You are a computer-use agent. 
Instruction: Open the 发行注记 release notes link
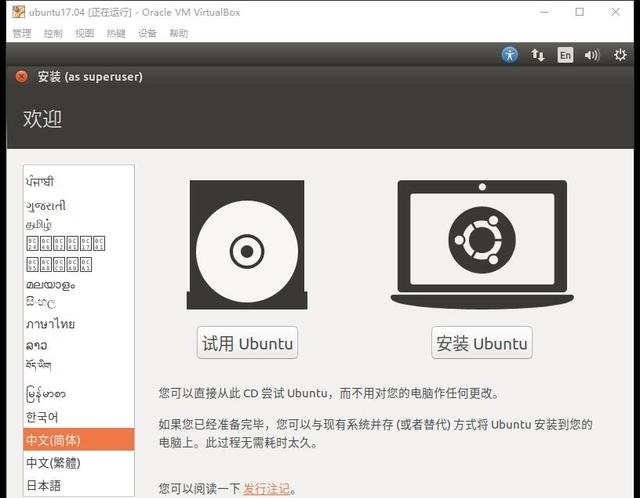(x=266, y=489)
